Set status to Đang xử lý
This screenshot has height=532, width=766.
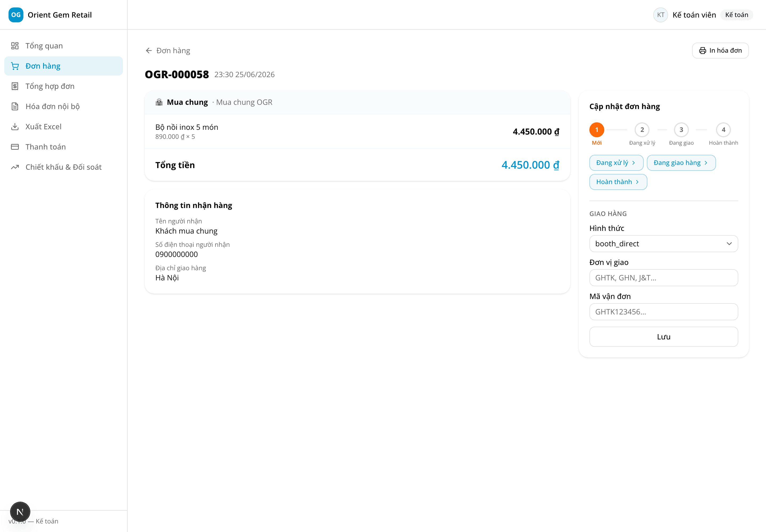pos(616,163)
